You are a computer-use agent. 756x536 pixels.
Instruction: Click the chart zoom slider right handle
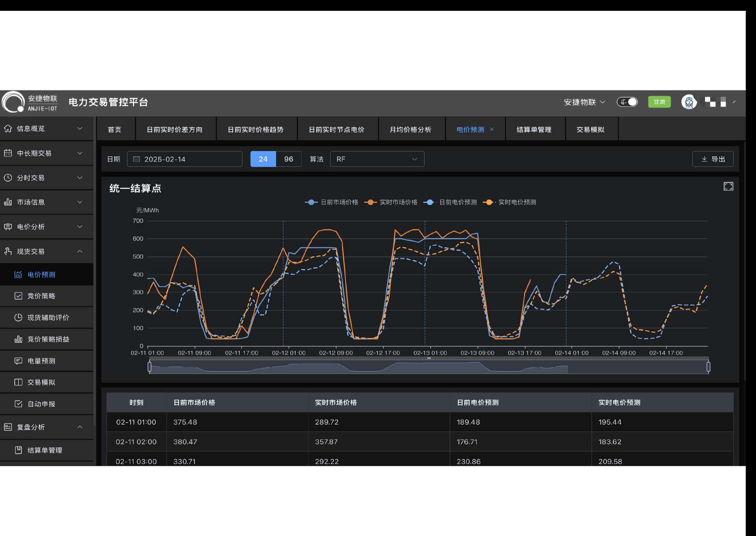(x=708, y=367)
